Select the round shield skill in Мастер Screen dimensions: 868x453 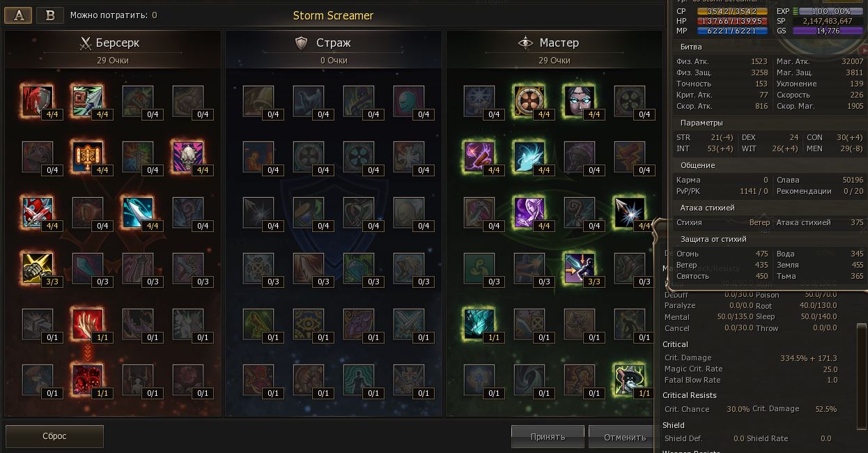(529, 102)
